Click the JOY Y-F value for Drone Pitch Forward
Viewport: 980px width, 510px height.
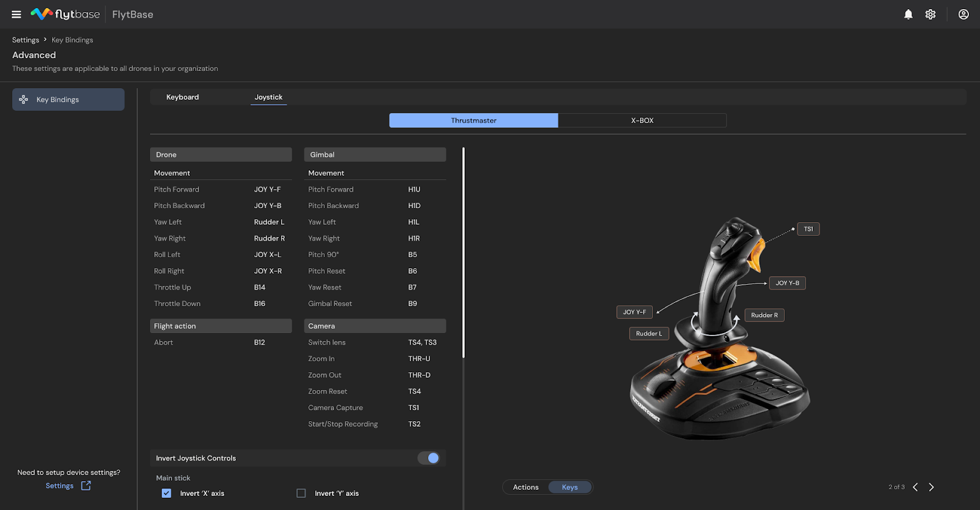[268, 190]
